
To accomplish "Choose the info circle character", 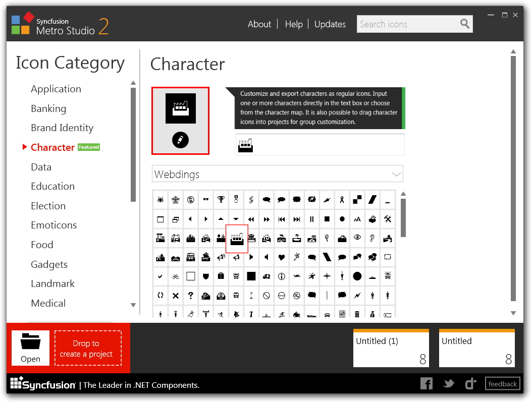I will pos(281,276).
